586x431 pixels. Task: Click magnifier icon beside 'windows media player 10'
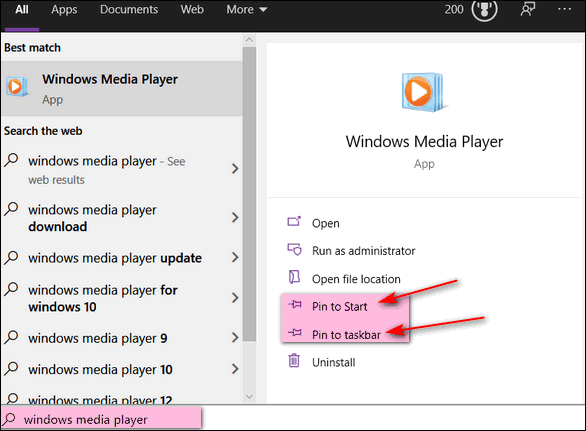11,369
